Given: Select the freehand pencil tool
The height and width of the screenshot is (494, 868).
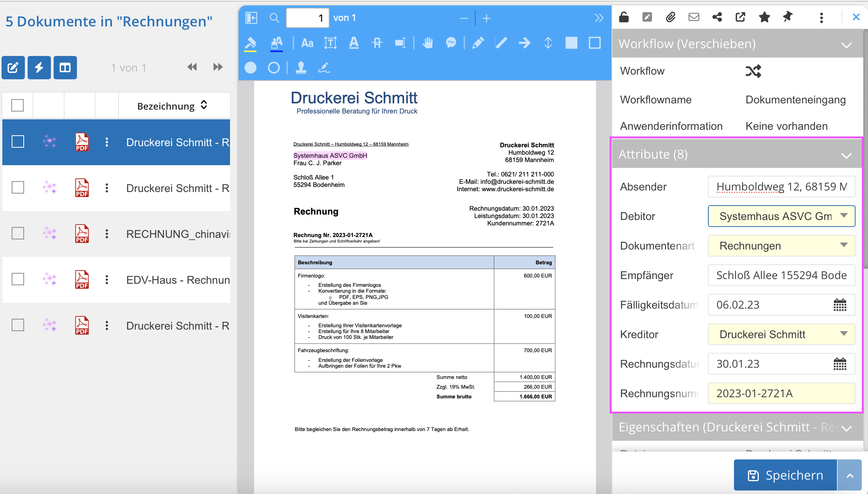Looking at the screenshot, I should coord(478,43).
